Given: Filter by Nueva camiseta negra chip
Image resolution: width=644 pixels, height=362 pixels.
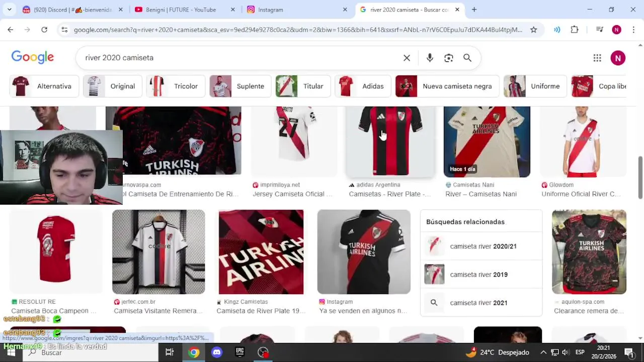Looking at the screenshot, I should pyautogui.click(x=447, y=86).
